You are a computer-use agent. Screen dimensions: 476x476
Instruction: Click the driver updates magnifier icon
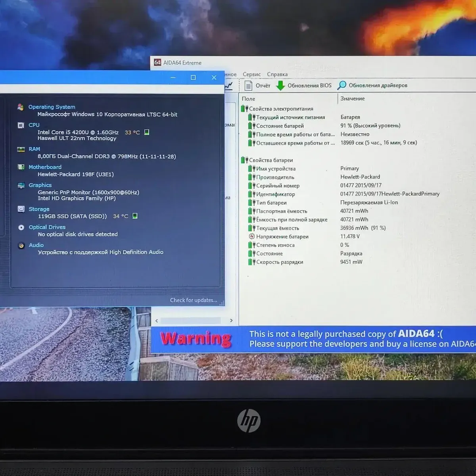(342, 85)
